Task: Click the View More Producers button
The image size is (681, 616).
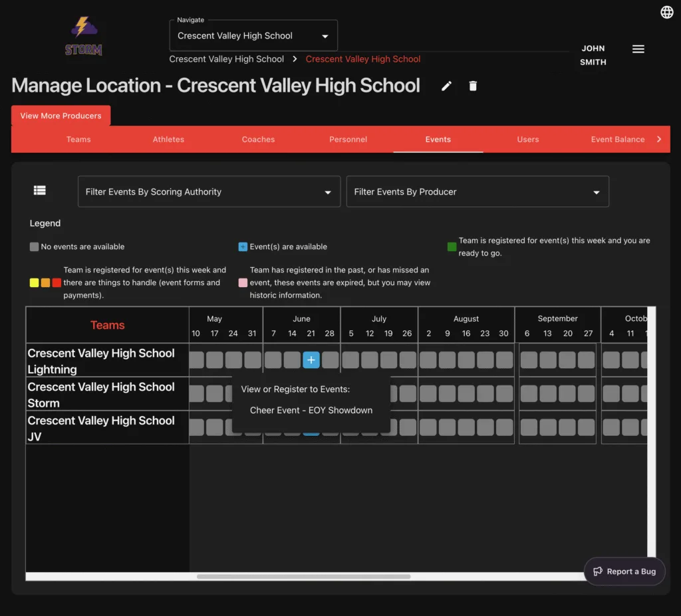Action: click(61, 116)
